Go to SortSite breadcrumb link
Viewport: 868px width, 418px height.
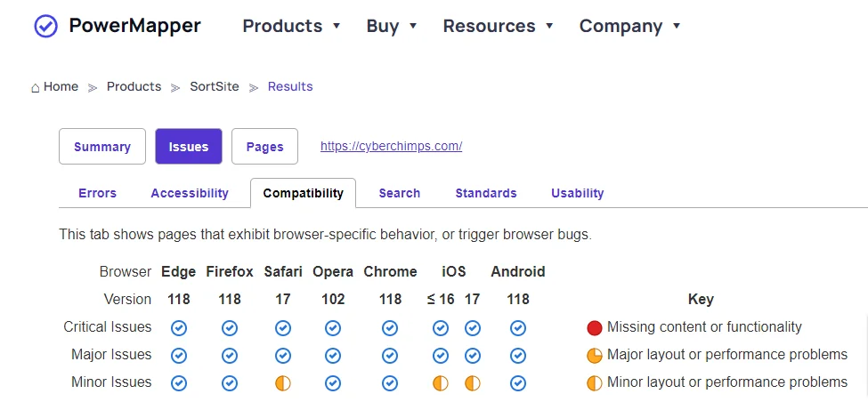(215, 87)
